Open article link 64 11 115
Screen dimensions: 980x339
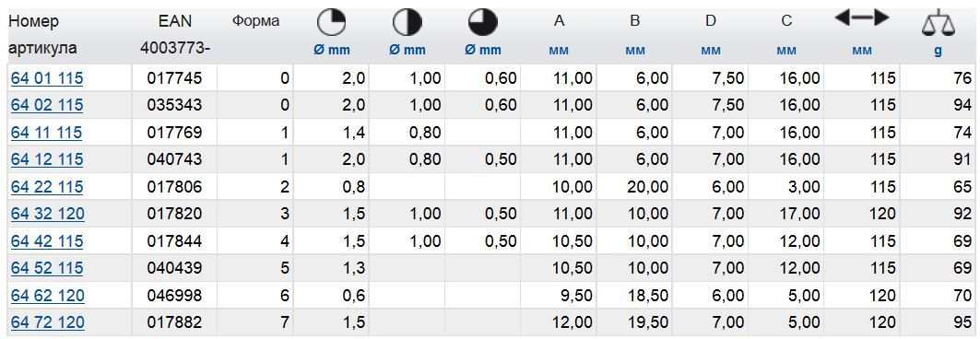coord(46,133)
